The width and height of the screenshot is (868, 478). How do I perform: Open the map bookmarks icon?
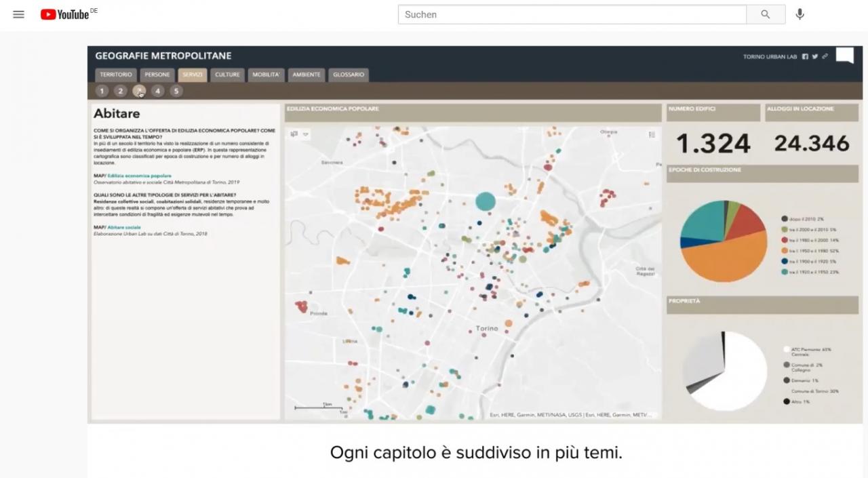(x=294, y=134)
